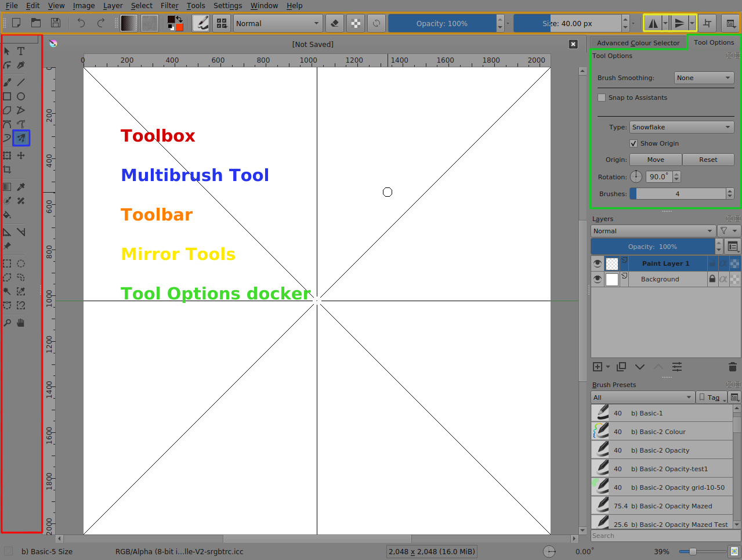The image size is (742, 560).
Task: Switch to Advanced Colour Selector tab
Action: pyautogui.click(x=638, y=43)
